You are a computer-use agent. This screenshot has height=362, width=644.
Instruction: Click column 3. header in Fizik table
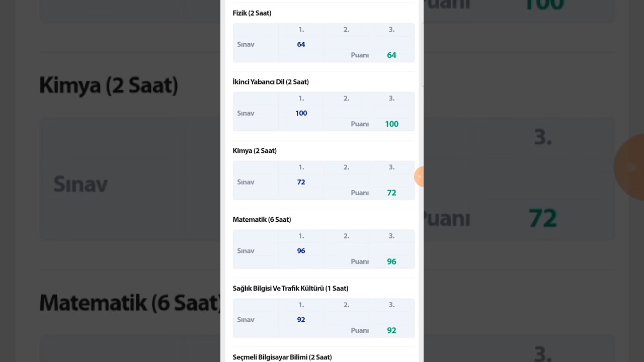click(x=391, y=30)
